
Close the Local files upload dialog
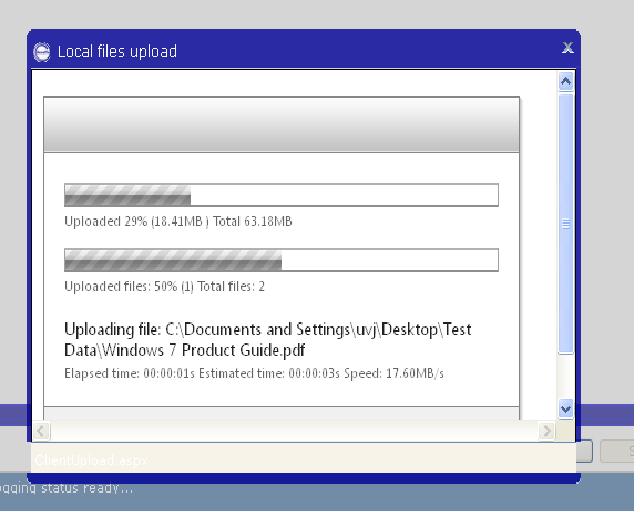[x=567, y=48]
